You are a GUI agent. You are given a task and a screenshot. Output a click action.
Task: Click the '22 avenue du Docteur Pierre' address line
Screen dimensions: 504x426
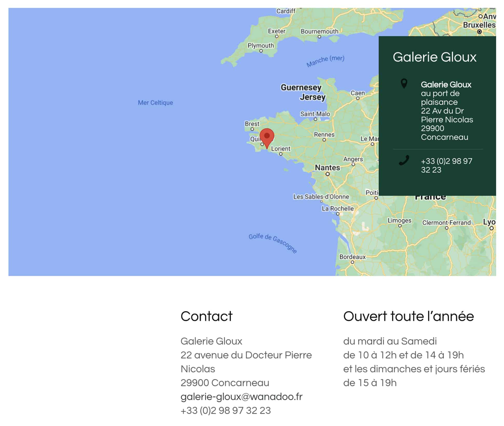(x=246, y=355)
